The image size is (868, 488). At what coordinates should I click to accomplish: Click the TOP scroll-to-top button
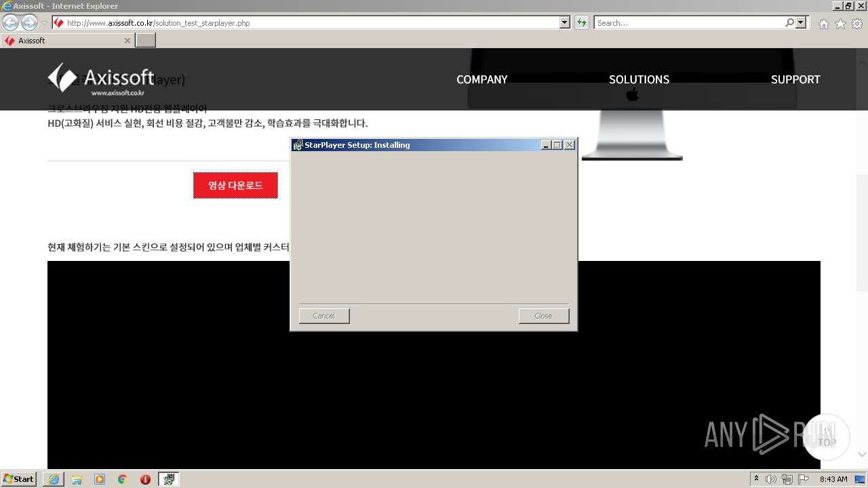[x=826, y=437]
